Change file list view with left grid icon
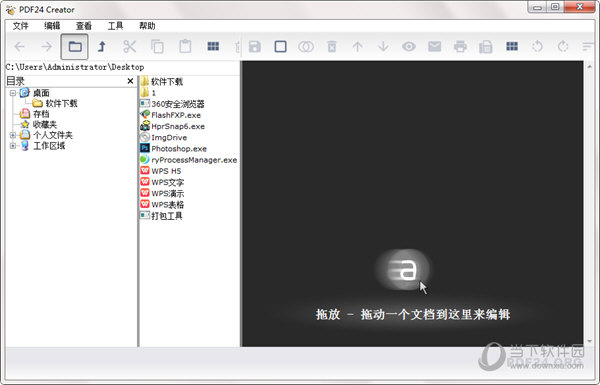The height and width of the screenshot is (385, 600). pyautogui.click(x=213, y=47)
